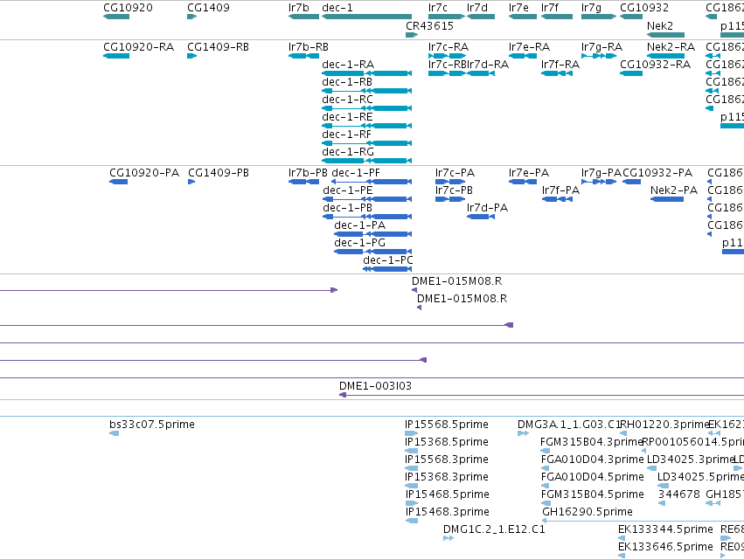
Task: Click the Ir7f gene label
Action: tap(549, 8)
